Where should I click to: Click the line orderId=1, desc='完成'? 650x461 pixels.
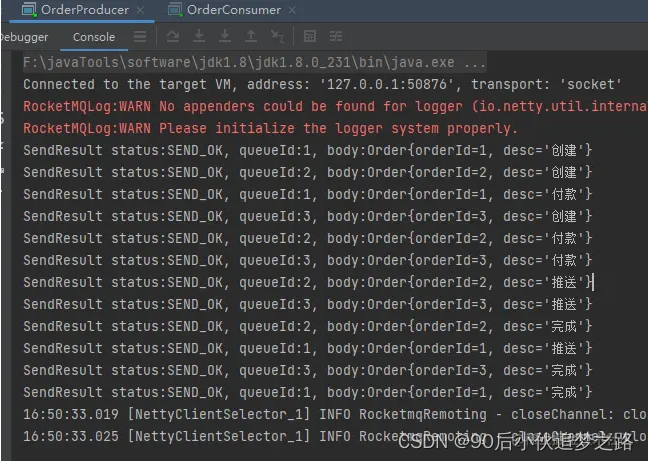point(308,392)
